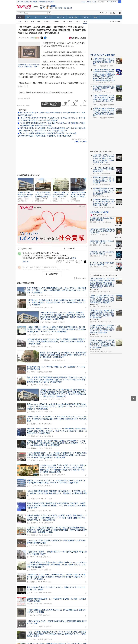Select the 速報 navigation tab
The width and height of the screenshot is (138, 644).
pos(28,17)
